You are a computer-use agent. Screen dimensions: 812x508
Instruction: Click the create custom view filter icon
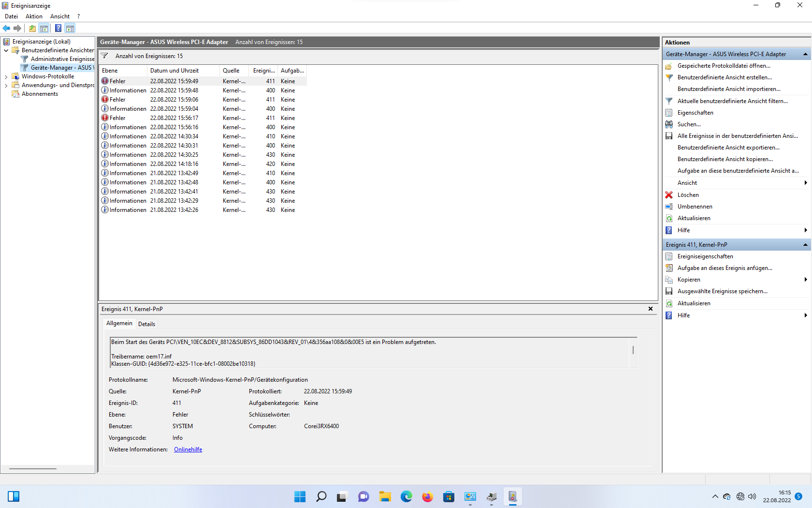tap(669, 77)
